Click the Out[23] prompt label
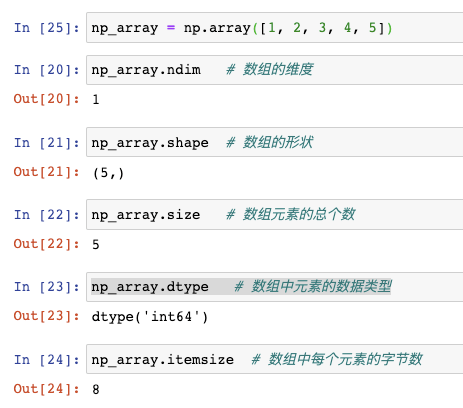463x408 pixels. point(47,316)
